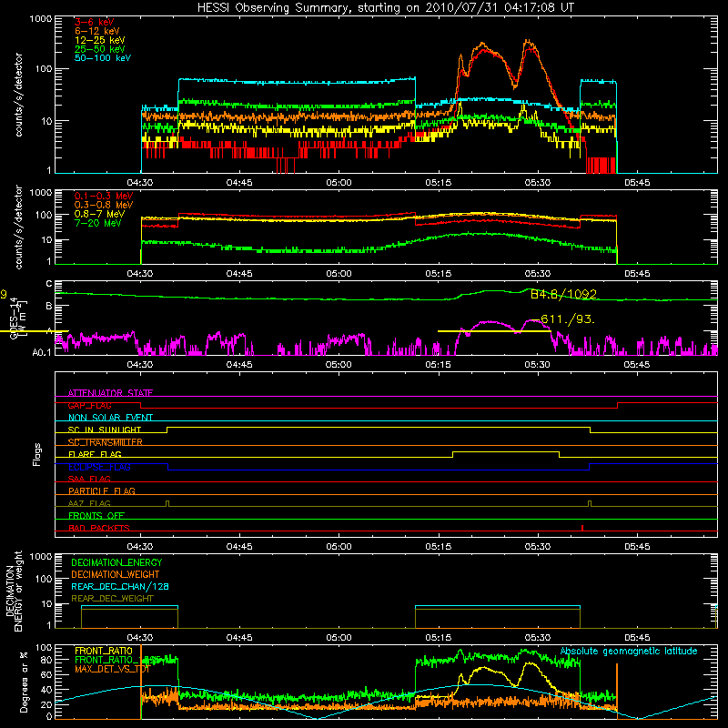Select the ATTENUATOR_STATE flag label
Image resolution: width=728 pixels, height=728 pixels.
[x=110, y=393]
